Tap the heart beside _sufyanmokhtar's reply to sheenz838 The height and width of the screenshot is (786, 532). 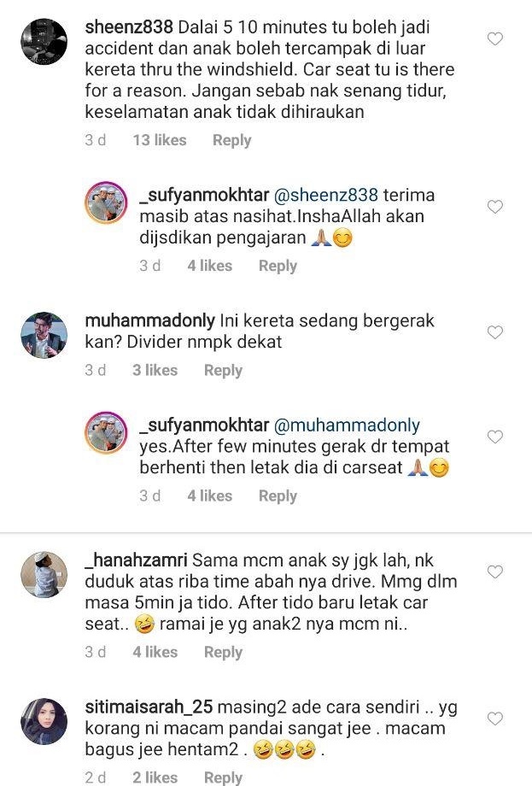coord(495,207)
